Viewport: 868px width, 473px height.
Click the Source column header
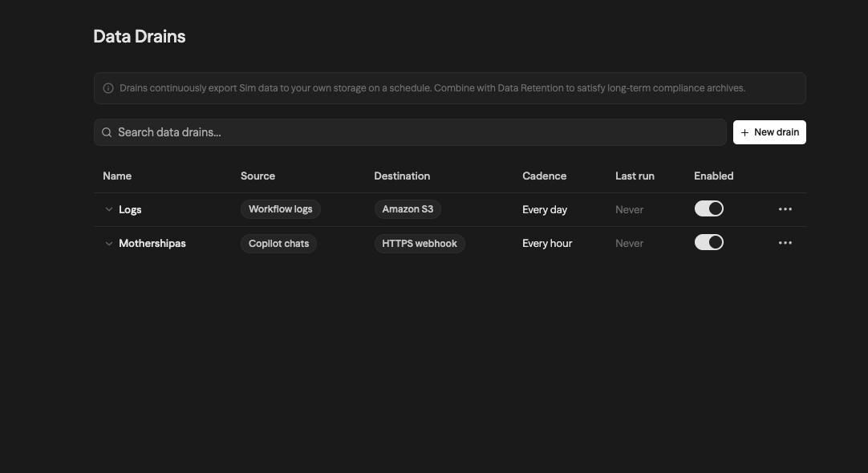point(258,176)
